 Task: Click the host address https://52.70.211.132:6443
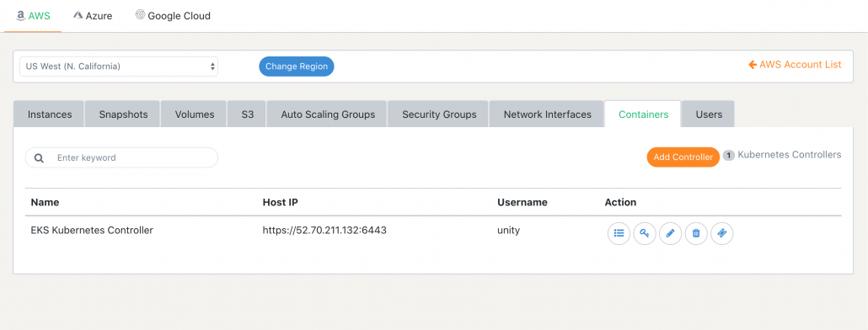(324, 231)
